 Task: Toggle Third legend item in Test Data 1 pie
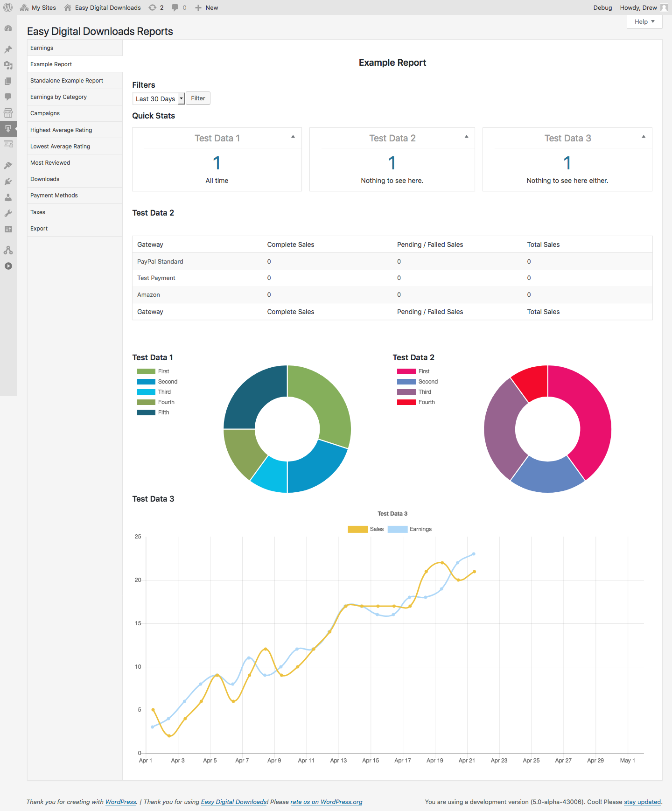point(154,392)
